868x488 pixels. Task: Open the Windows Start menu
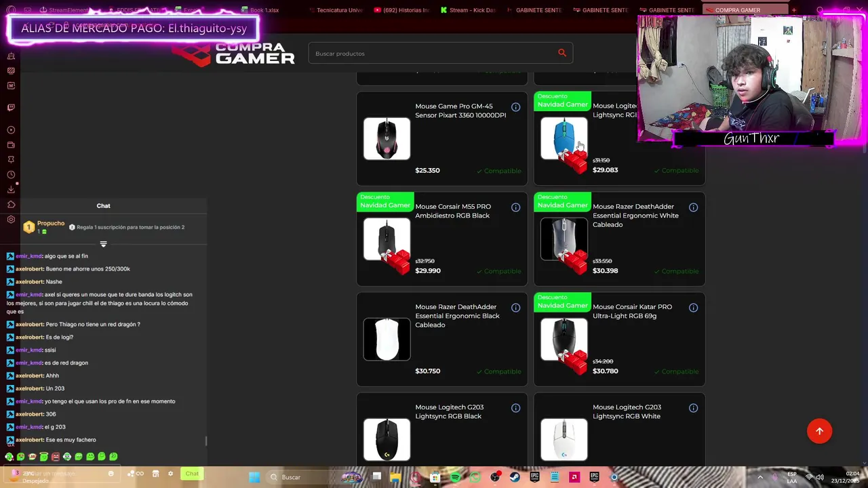254,477
